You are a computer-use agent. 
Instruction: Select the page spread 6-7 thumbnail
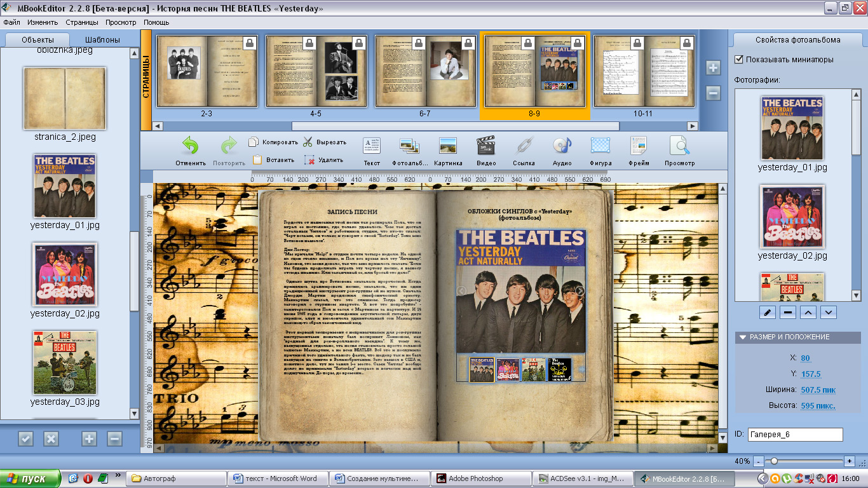point(425,71)
